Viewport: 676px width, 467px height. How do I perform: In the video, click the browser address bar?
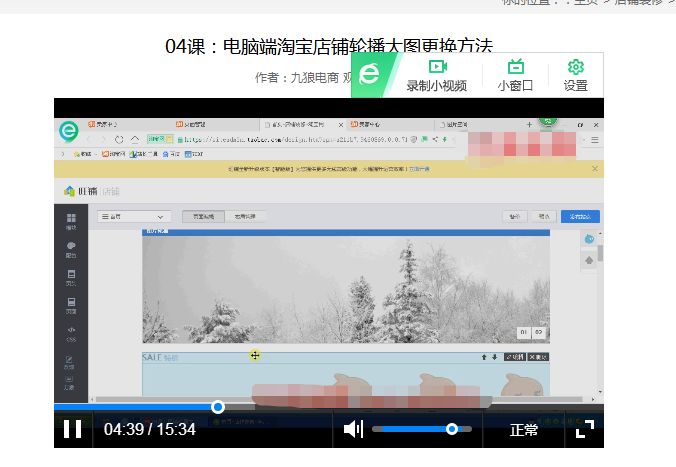point(297,139)
